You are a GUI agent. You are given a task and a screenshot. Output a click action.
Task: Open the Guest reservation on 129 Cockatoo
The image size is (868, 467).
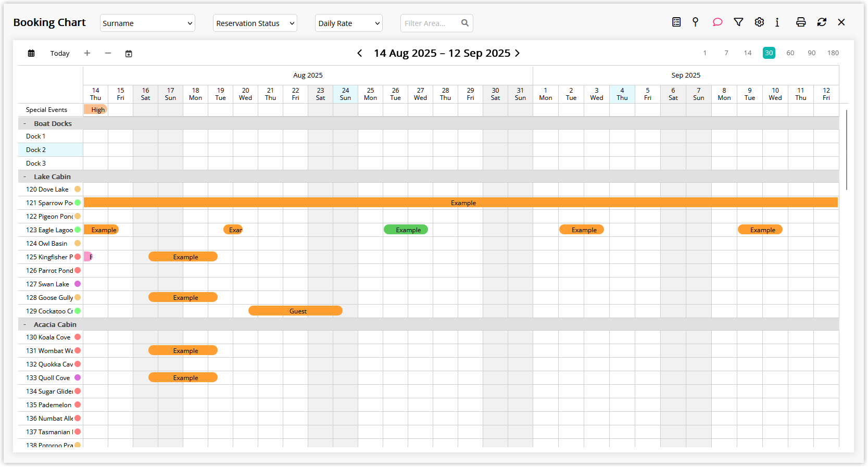pyautogui.click(x=296, y=311)
